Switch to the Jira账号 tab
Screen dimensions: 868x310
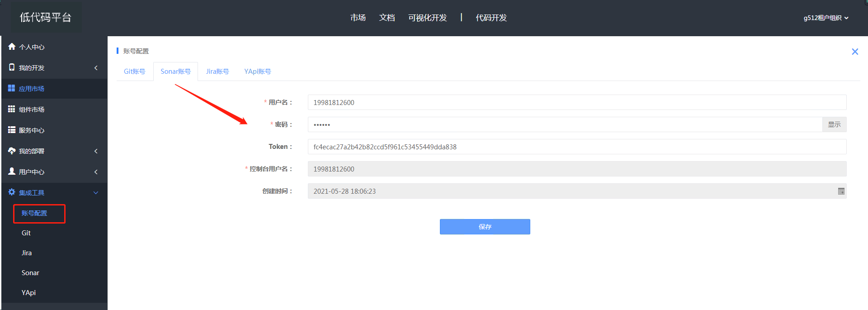click(x=217, y=72)
